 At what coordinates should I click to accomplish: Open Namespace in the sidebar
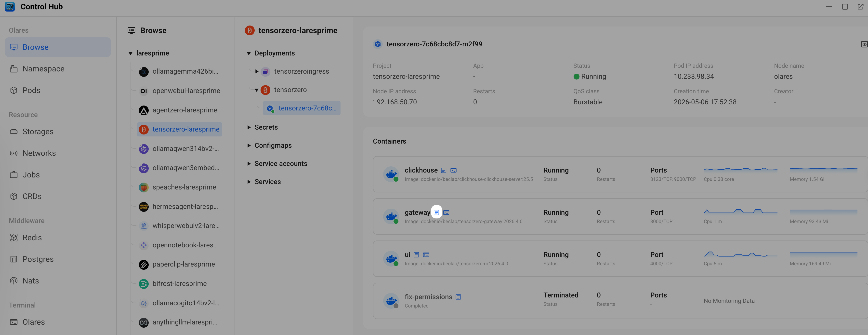tap(58, 69)
